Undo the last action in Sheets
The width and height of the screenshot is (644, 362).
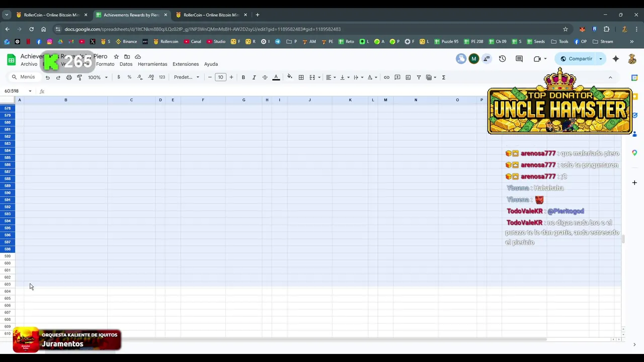click(48, 77)
